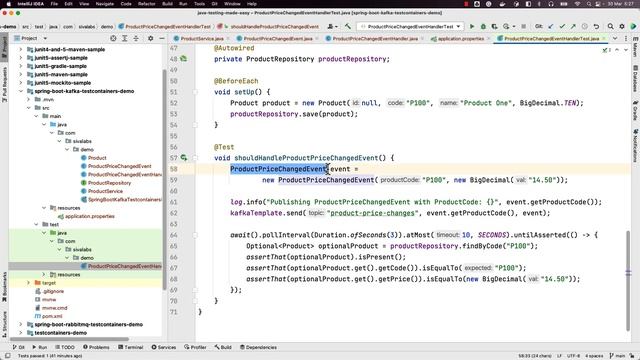Image resolution: width=640 pixels, height=360 pixels.
Task: Open the Maven side tool window
Action: coord(635,47)
